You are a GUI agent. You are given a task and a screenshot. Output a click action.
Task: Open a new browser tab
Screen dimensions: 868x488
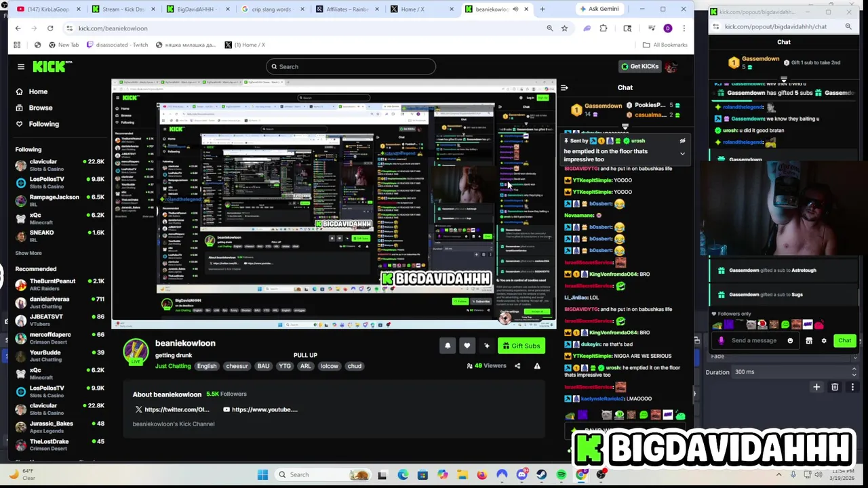point(542,9)
